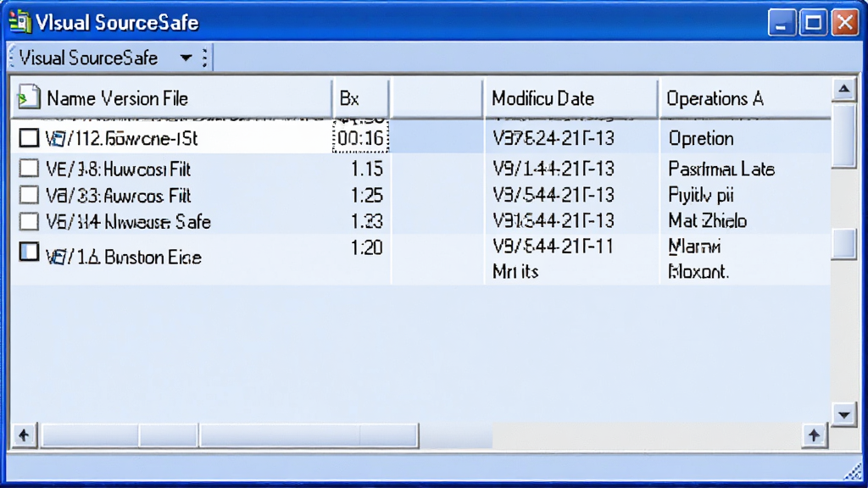This screenshot has height=488, width=868.
Task: Minimize the Visual SourceSafe window
Action: [x=781, y=23]
